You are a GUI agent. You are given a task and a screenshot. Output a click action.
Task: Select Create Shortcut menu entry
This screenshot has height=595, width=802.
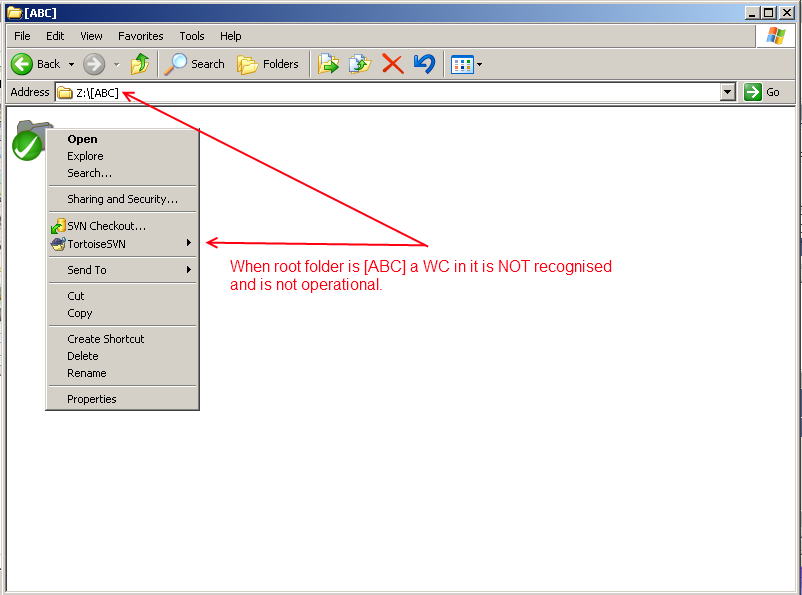pos(123,339)
